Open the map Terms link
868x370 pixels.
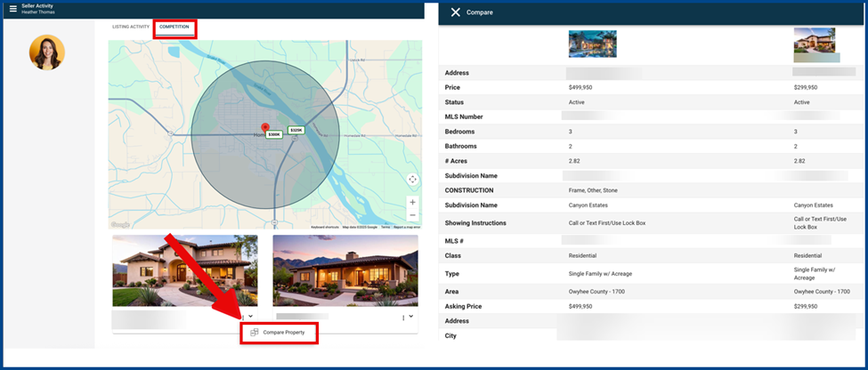pyautogui.click(x=385, y=227)
